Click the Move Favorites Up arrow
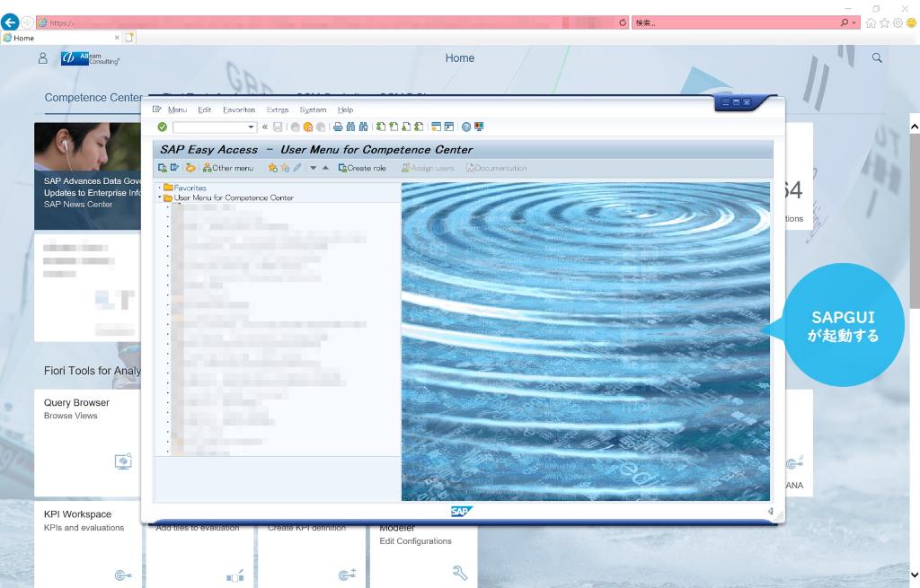 [325, 168]
